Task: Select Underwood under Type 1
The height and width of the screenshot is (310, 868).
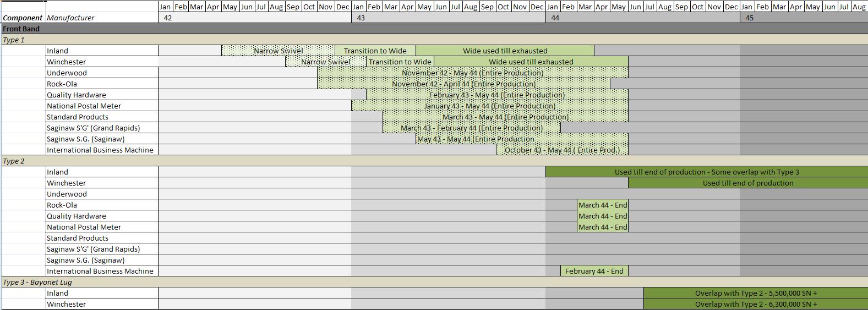Action: (102, 73)
